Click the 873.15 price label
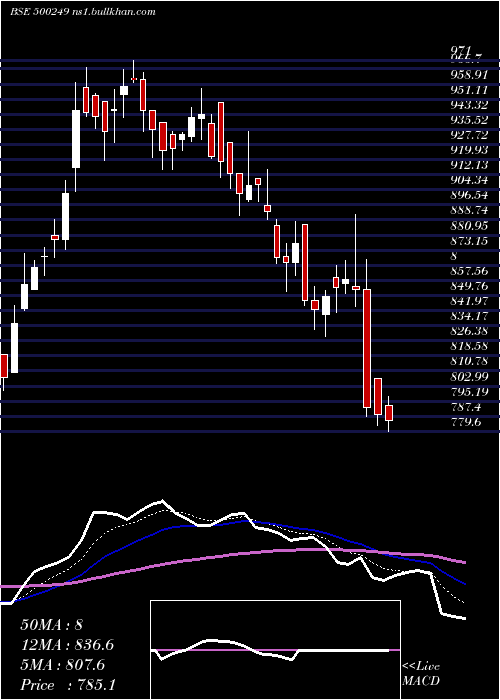Screen dimensions: 500x700 tap(469, 241)
